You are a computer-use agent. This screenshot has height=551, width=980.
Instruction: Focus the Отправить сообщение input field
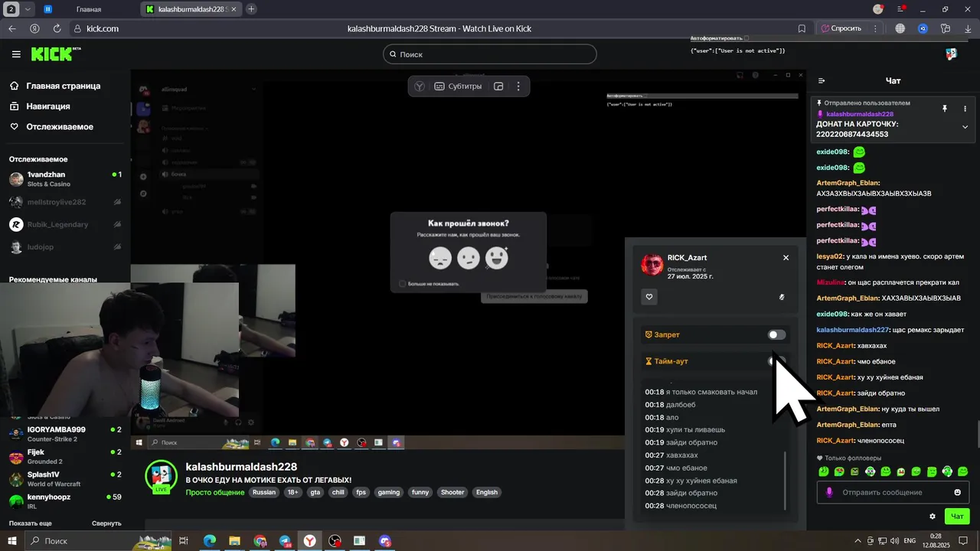coord(893,492)
